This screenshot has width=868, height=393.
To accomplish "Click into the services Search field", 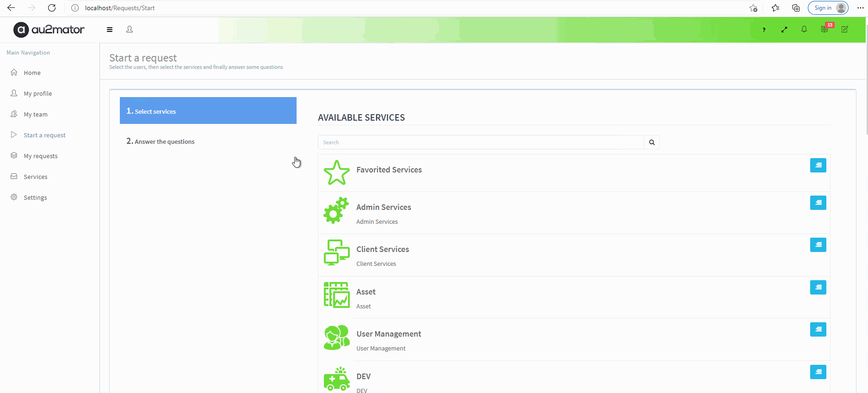I will point(481,142).
